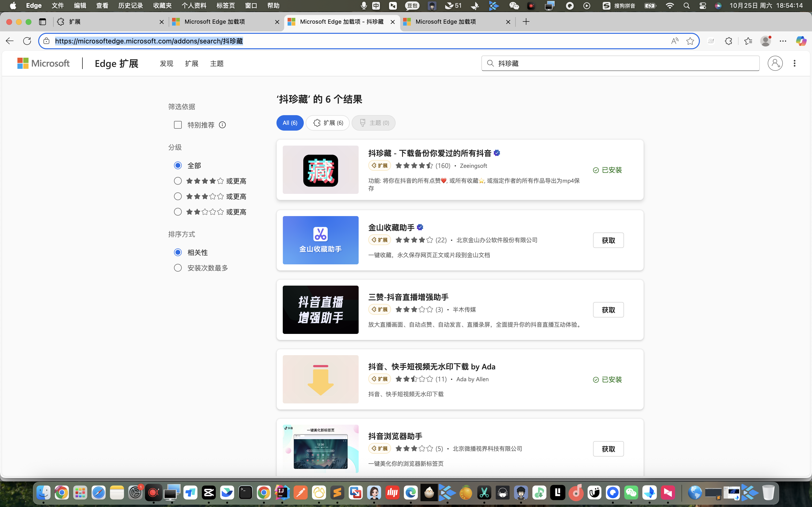Open the 抖珍藏 extension title link
812x507 pixels.
[429, 153]
